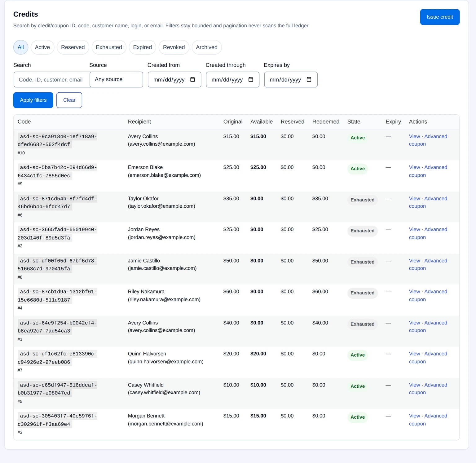Open View link for credit #10
Viewport: 476px width, 463px height.
pos(414,136)
